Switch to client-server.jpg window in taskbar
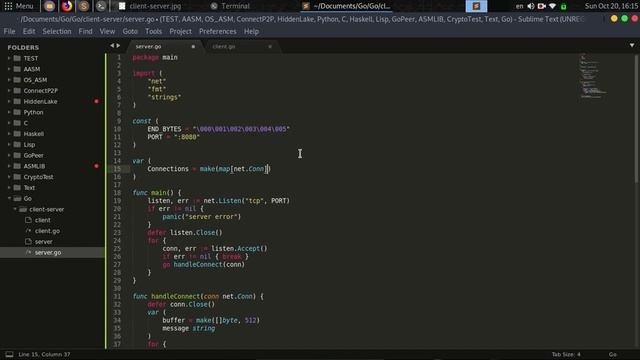The image size is (640, 360). pos(150,6)
